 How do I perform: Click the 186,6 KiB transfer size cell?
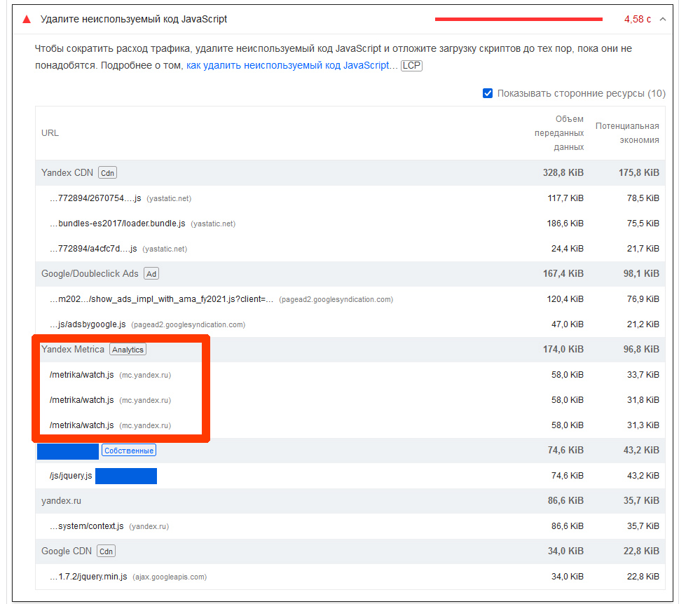(565, 224)
